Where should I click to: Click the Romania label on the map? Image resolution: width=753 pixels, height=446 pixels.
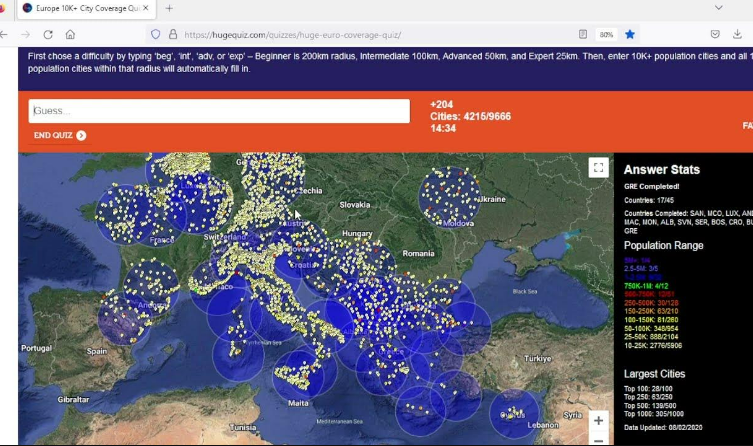tap(418, 253)
